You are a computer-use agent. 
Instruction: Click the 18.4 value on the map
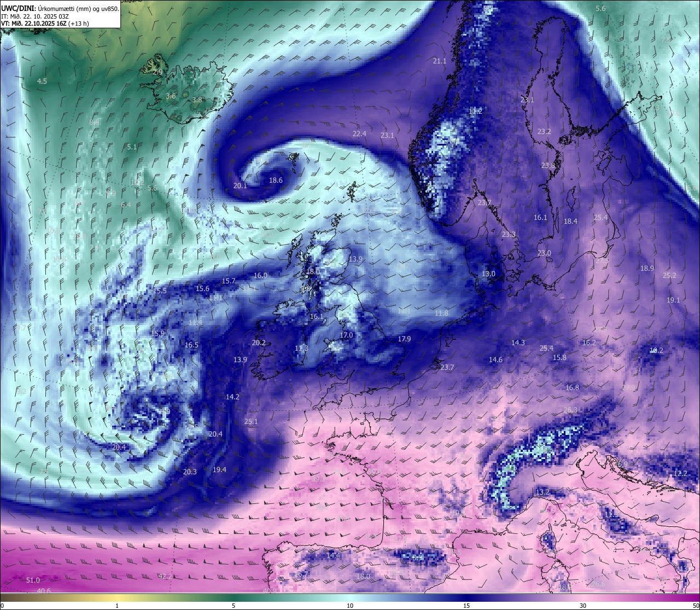click(570, 221)
